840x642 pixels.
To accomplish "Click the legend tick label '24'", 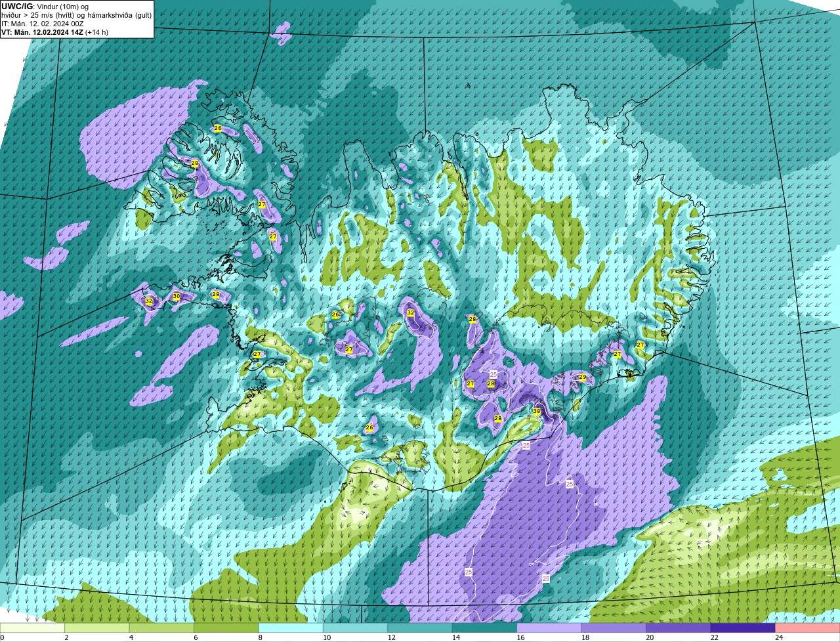I will point(778,637).
